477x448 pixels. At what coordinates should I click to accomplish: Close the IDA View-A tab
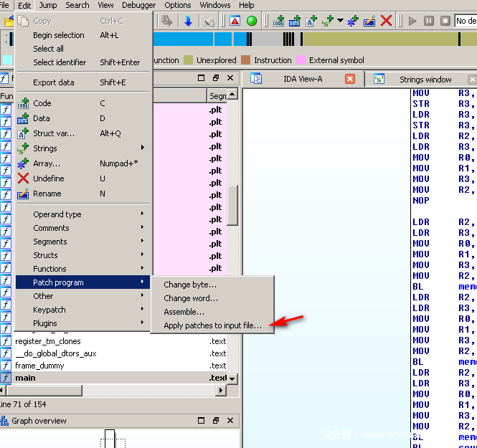350,79
